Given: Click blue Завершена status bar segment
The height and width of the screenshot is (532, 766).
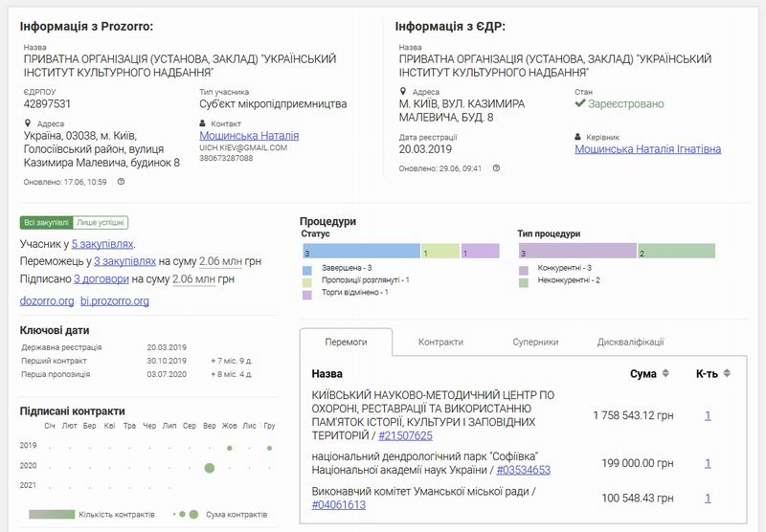Looking at the screenshot, I should pyautogui.click(x=362, y=251).
